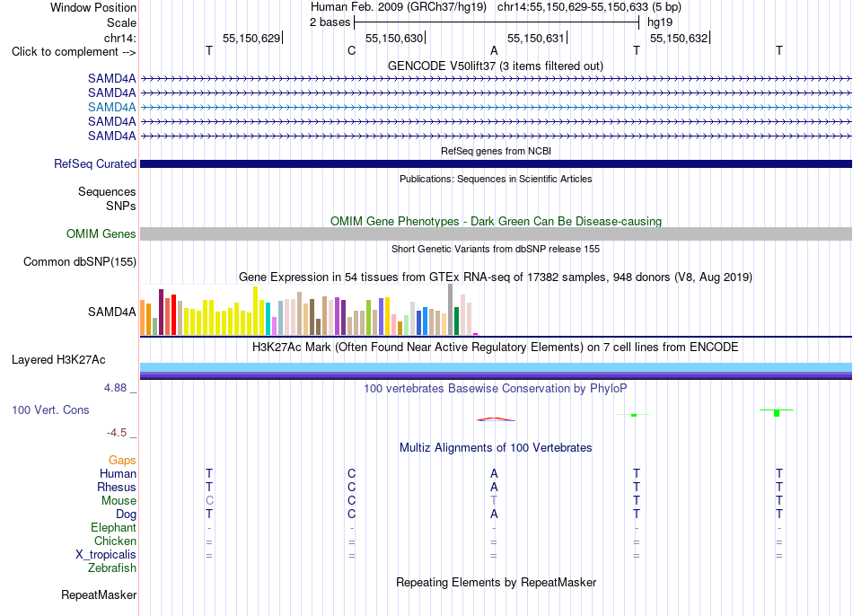
Task: Open the RefSeq Curated track label
Action: [95, 163]
